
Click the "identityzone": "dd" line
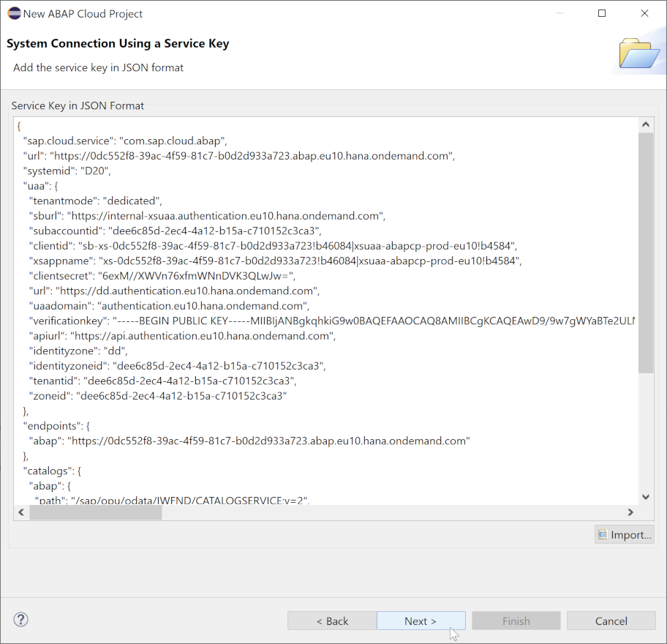[78, 351]
